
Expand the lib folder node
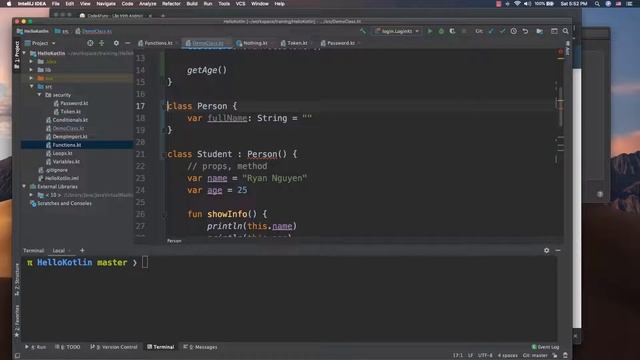pyautogui.click(x=31, y=70)
